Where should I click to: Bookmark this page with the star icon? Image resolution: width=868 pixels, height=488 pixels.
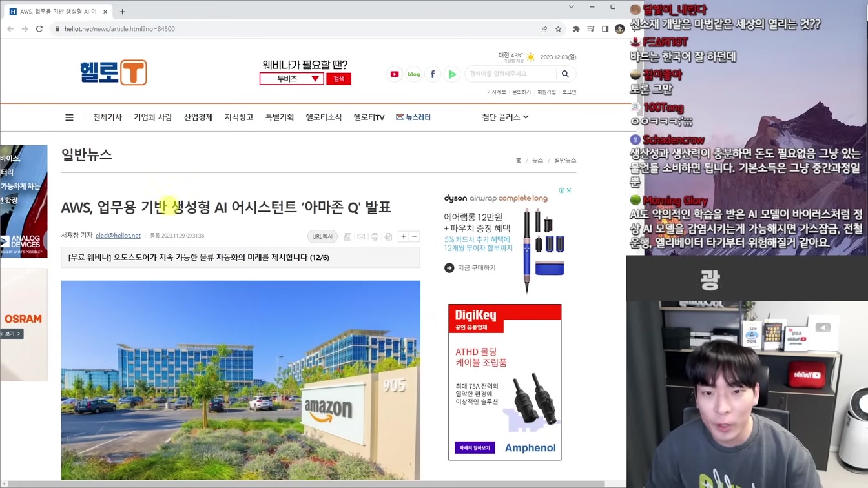(559, 29)
